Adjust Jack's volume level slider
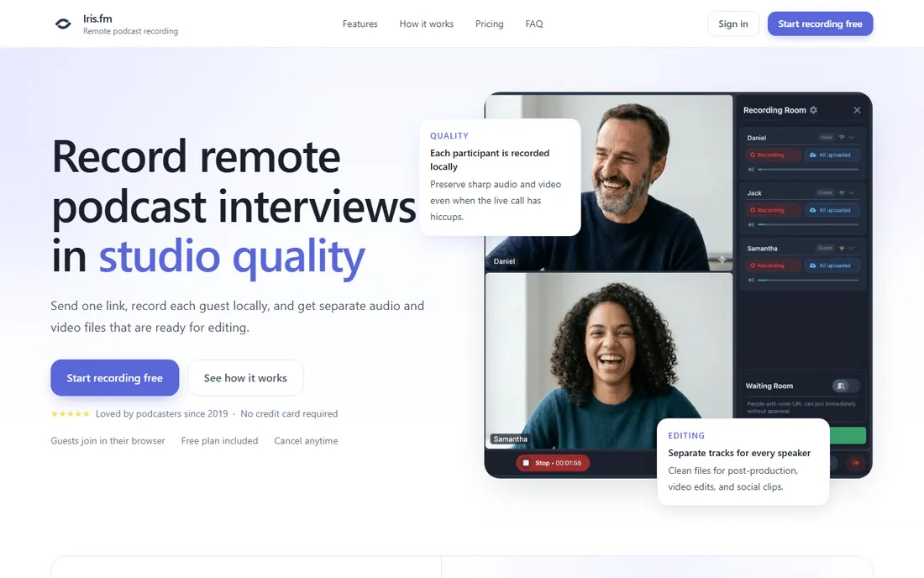Viewport: 924px width, 578px height. tap(808, 225)
